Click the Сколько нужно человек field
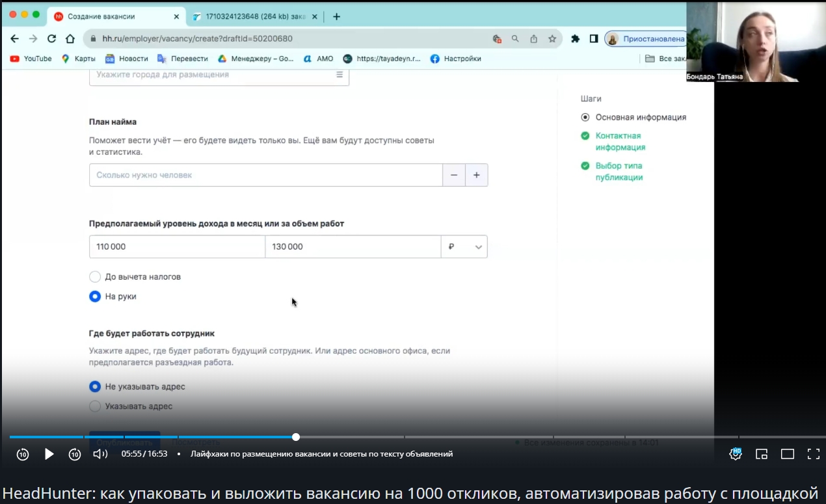The width and height of the screenshot is (826, 504). (x=266, y=175)
